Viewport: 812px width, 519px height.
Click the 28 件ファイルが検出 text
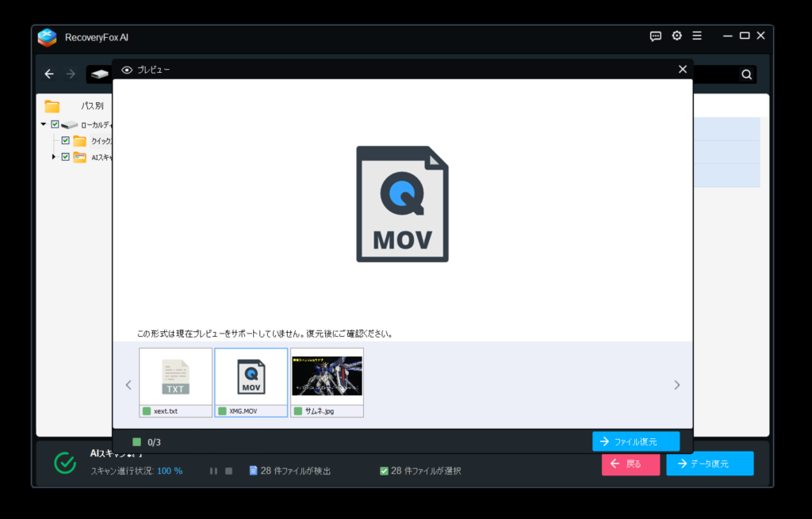click(x=295, y=471)
